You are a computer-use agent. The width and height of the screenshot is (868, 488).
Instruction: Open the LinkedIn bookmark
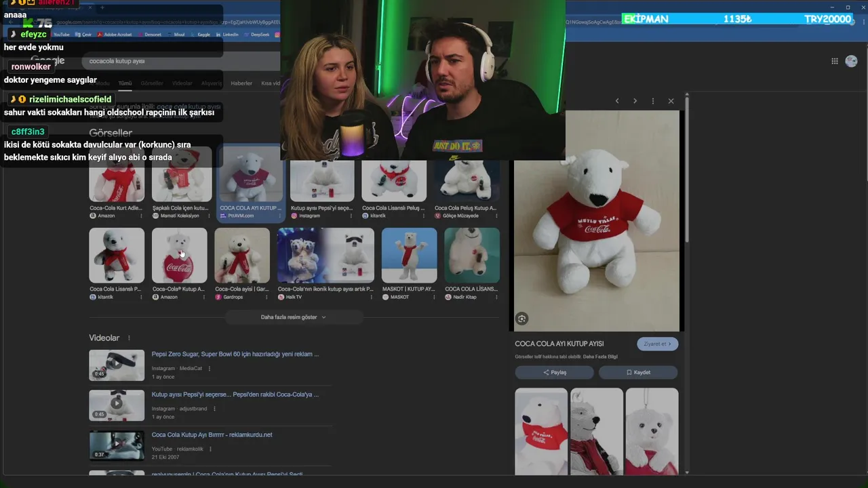227,34
